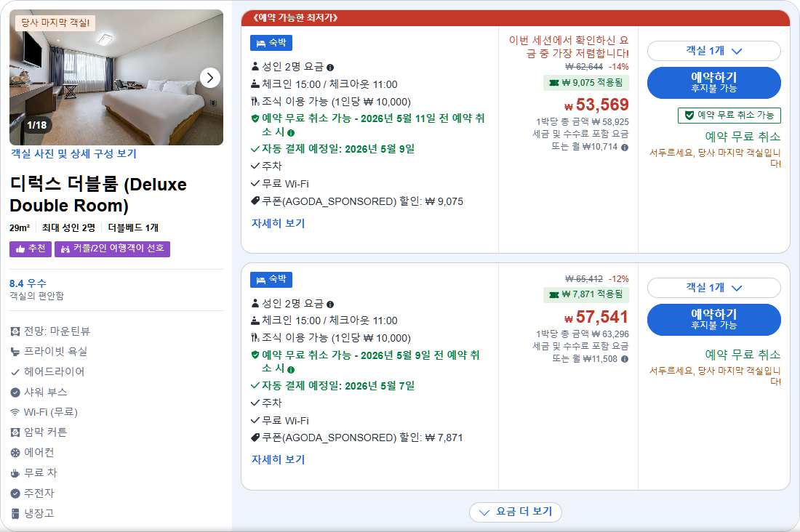The image size is (800, 532).
Task: Open the lower 객실 1개 dropdown
Action: point(714,287)
